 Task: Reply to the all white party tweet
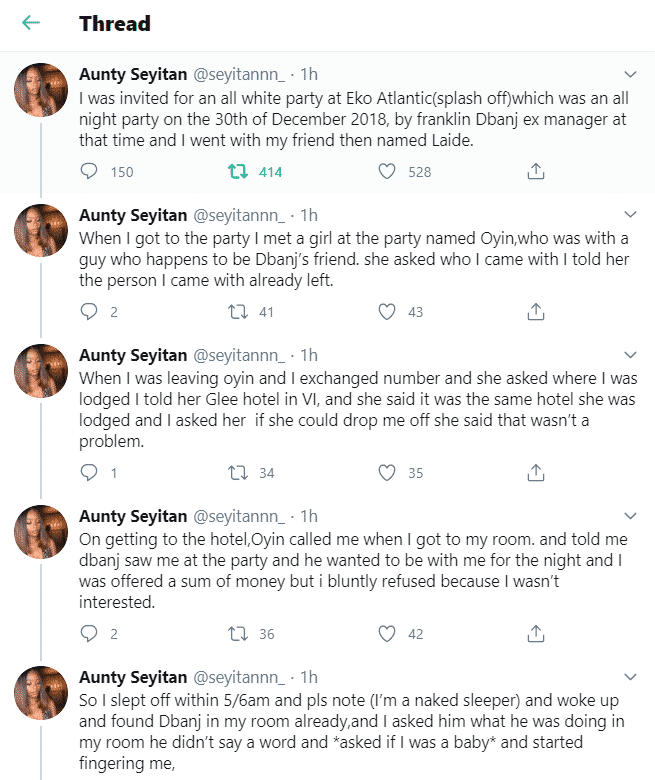[x=89, y=172]
